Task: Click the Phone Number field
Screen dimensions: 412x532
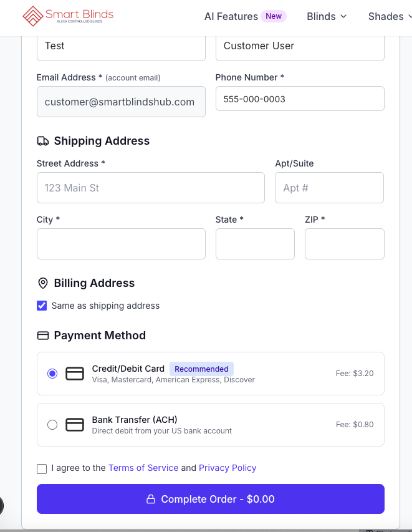Action: point(300,99)
